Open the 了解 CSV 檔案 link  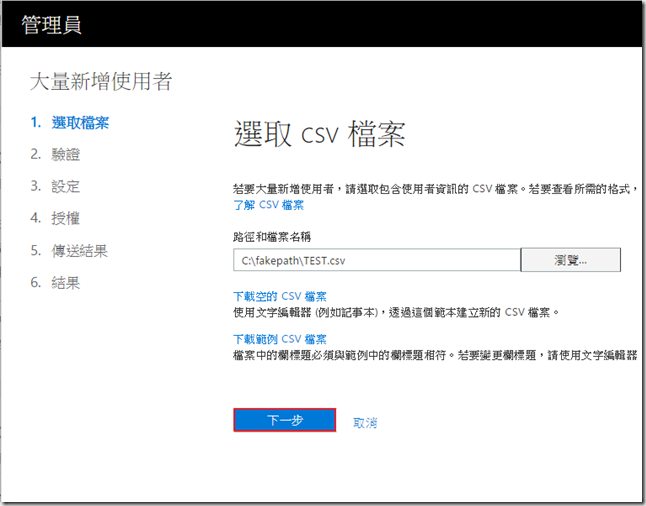(x=268, y=205)
